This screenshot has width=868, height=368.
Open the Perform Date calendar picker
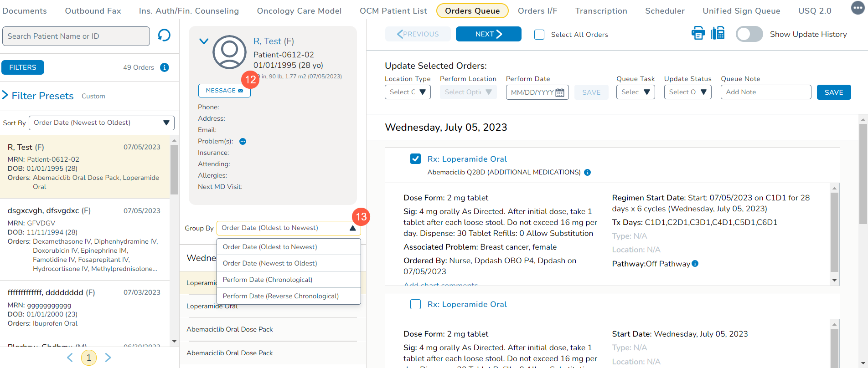click(x=560, y=92)
